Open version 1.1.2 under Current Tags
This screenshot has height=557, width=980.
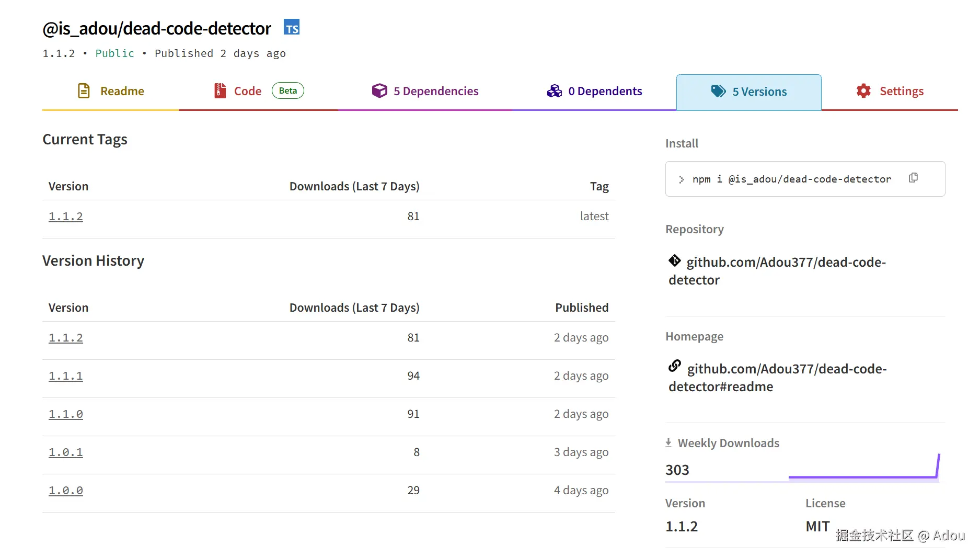pyautogui.click(x=66, y=217)
